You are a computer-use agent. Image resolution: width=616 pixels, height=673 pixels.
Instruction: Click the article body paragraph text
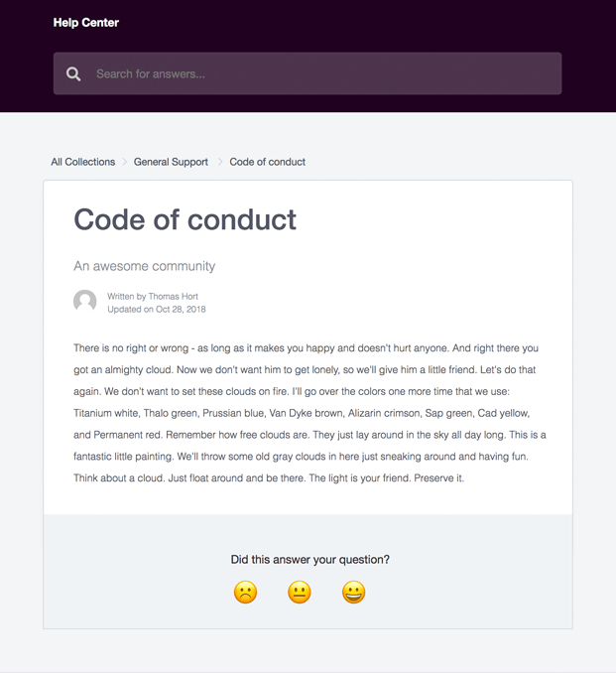[309, 413]
